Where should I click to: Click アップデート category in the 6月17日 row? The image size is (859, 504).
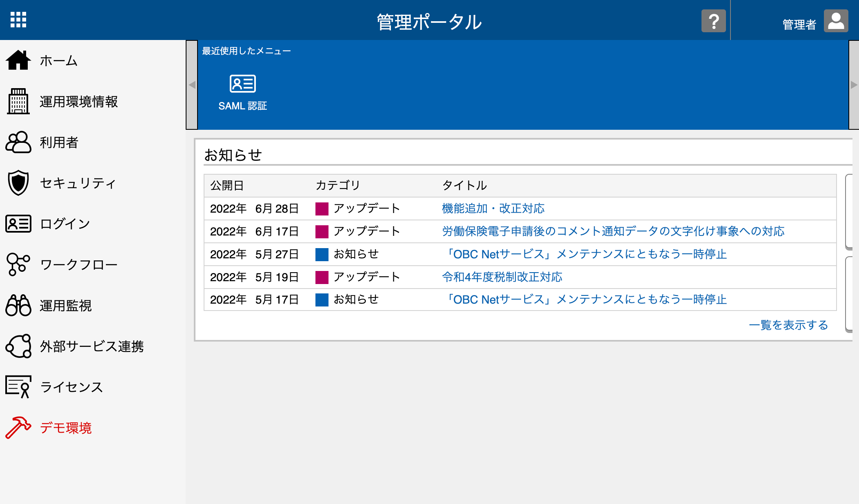coord(367,231)
